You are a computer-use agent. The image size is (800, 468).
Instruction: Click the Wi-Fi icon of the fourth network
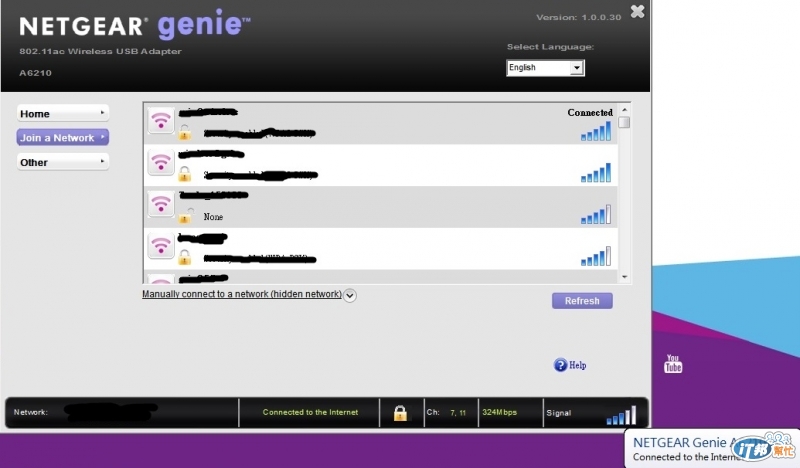coord(161,246)
